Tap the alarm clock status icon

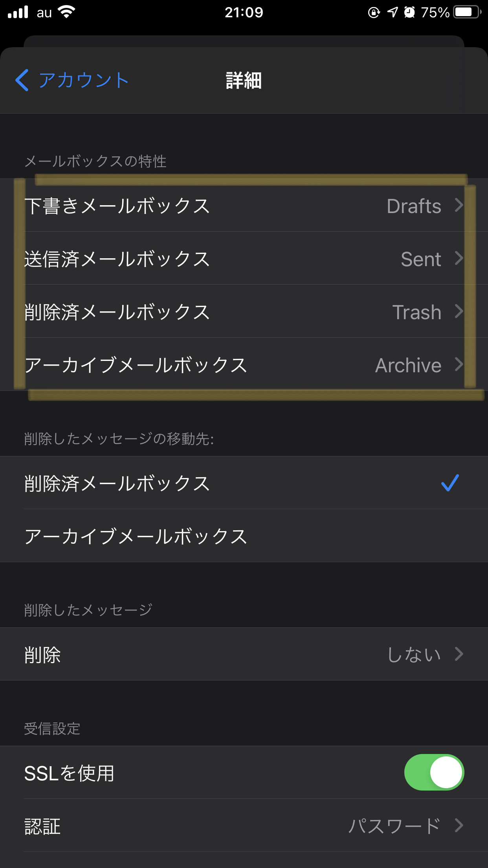(x=409, y=12)
